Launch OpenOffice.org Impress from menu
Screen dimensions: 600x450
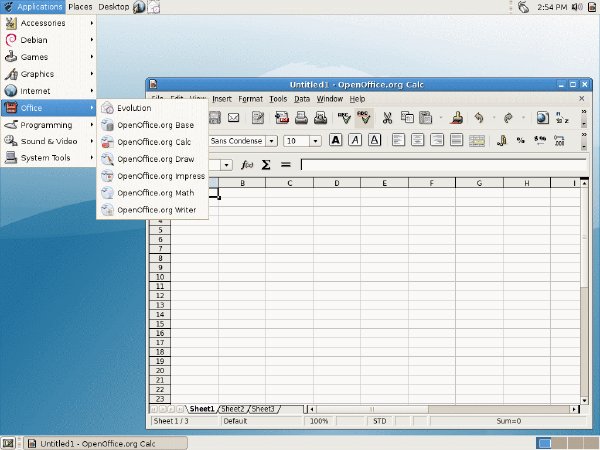[x=152, y=176]
